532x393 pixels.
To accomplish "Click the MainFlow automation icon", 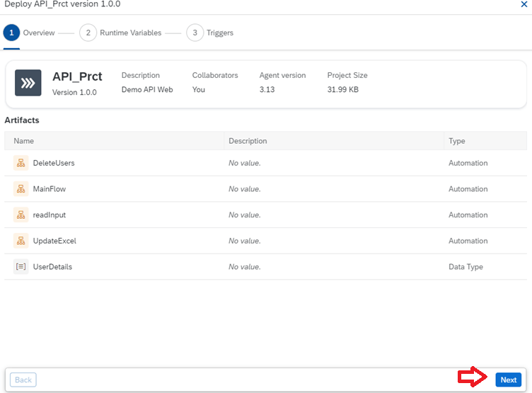I will (x=21, y=189).
